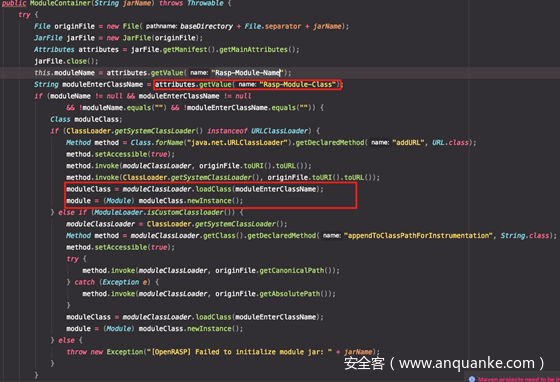Click the 'getManifest' method call
This screenshot has width=560, height=382.
coord(185,50)
